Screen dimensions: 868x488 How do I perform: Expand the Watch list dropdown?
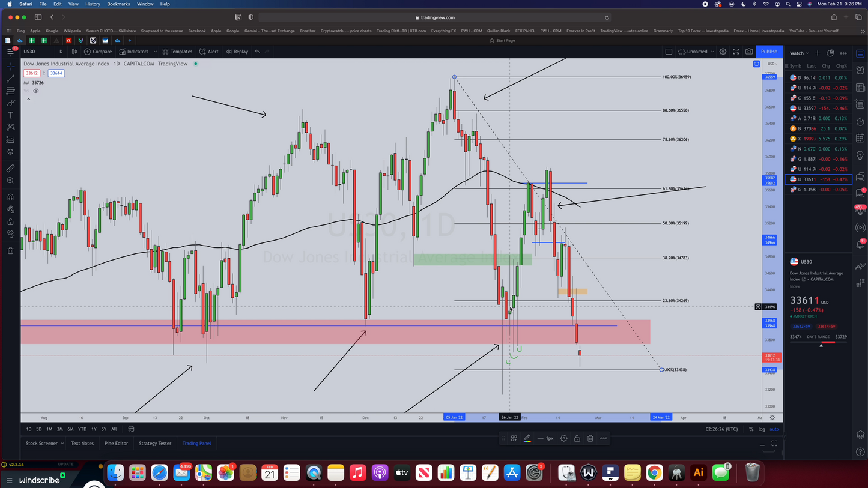click(800, 53)
